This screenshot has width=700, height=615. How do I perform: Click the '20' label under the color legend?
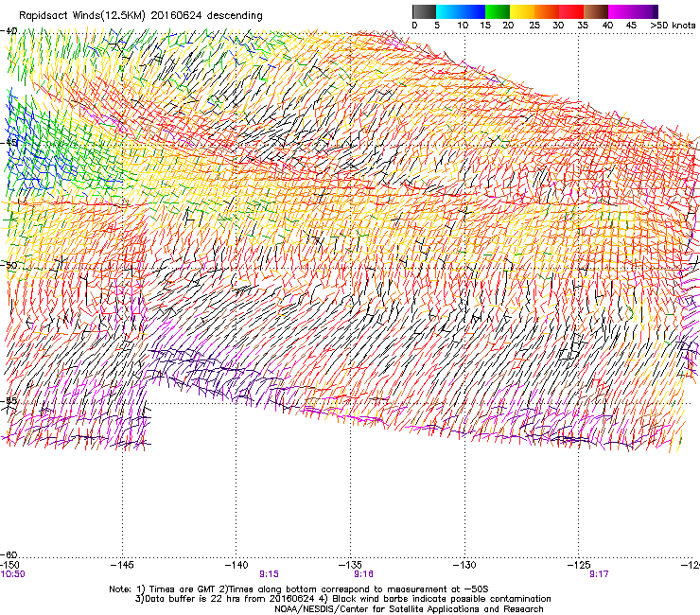click(508, 26)
